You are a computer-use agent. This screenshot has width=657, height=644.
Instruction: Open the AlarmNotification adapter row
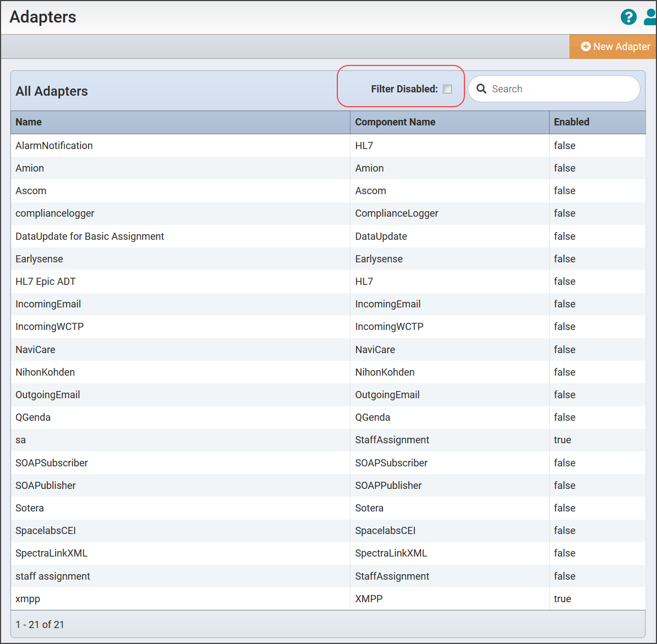[x=54, y=146]
